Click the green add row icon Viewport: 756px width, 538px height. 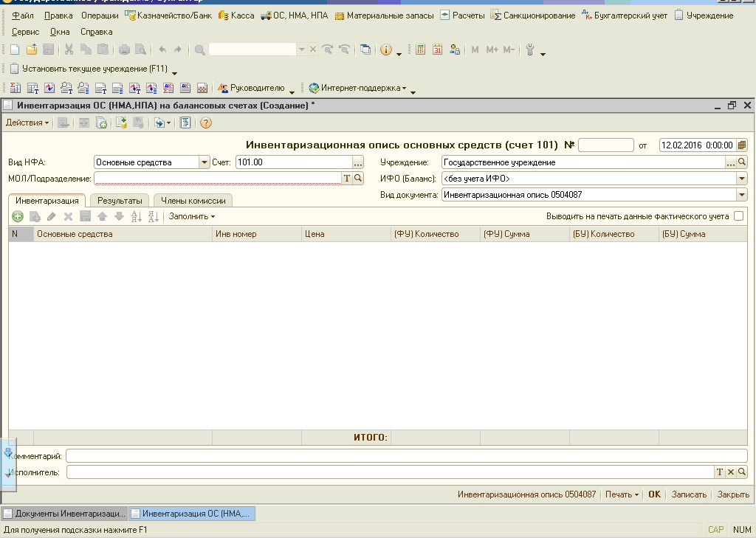(x=17, y=217)
